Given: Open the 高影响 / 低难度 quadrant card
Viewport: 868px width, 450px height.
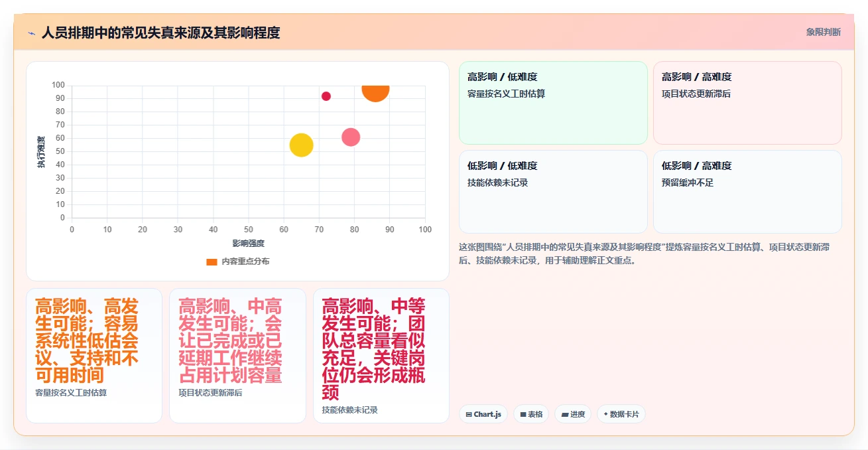Looking at the screenshot, I should click(553, 103).
